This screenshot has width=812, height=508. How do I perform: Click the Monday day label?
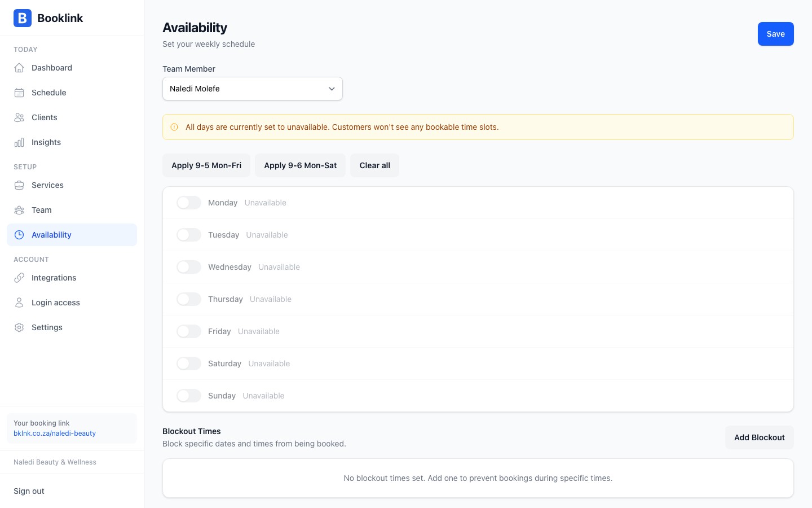(223, 203)
